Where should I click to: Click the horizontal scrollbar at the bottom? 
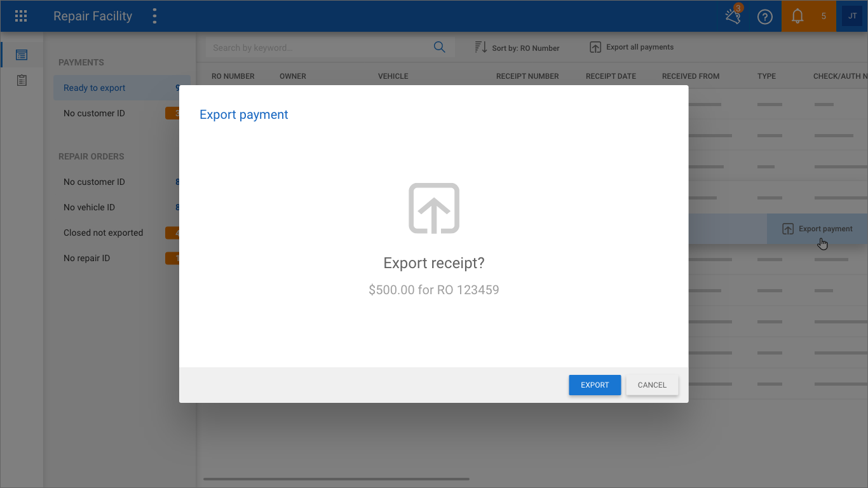point(336,479)
